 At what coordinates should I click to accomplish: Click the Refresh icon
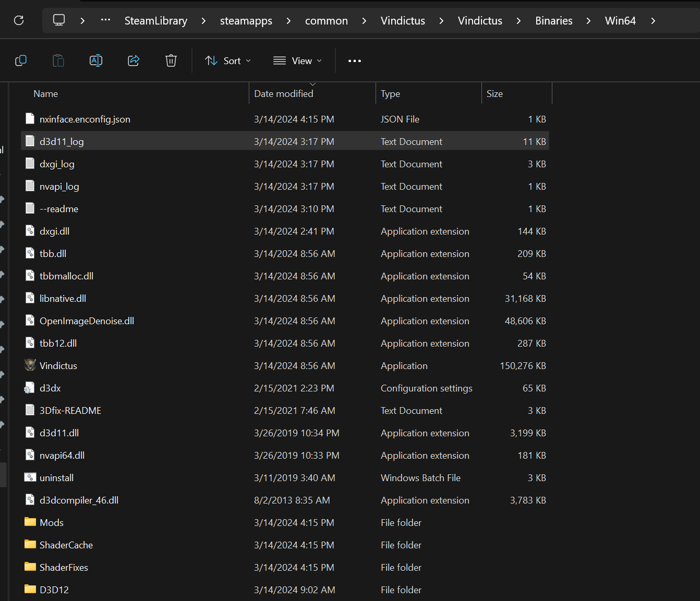pyautogui.click(x=19, y=20)
